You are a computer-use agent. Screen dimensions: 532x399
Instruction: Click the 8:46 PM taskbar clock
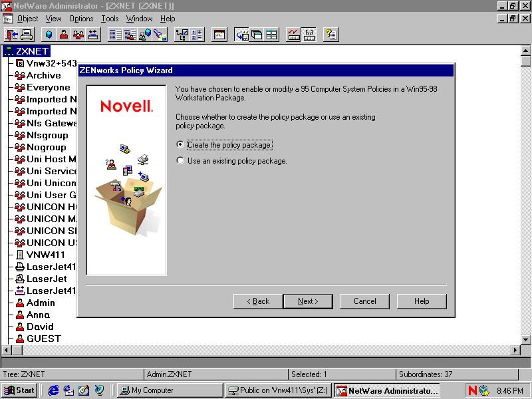(510, 391)
